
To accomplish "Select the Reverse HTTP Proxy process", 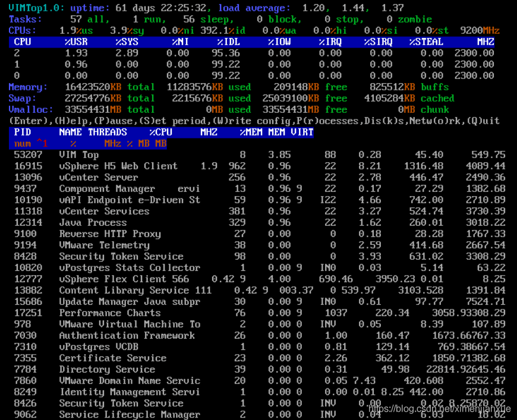I will tap(110, 233).
